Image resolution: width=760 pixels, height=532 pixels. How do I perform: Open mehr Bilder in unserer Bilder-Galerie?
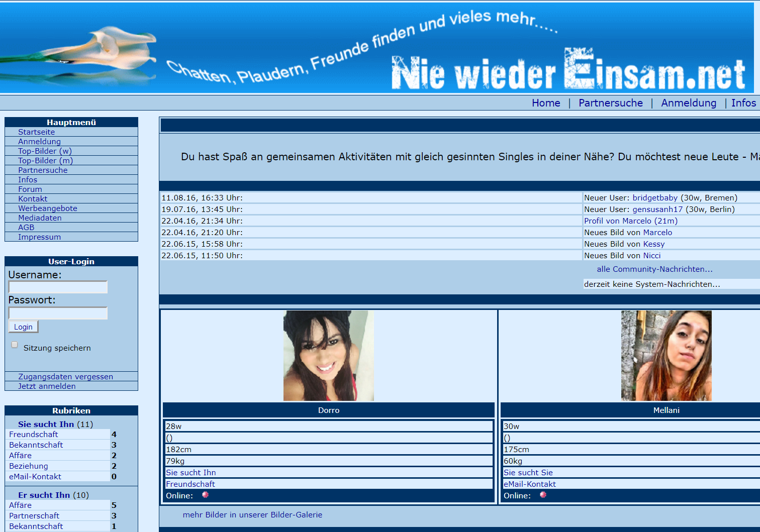[x=252, y=515]
